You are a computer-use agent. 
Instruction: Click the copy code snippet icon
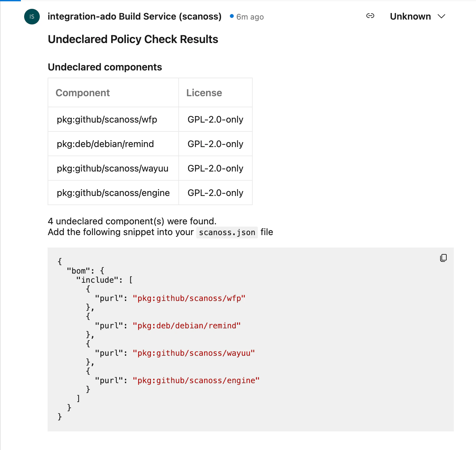(443, 258)
